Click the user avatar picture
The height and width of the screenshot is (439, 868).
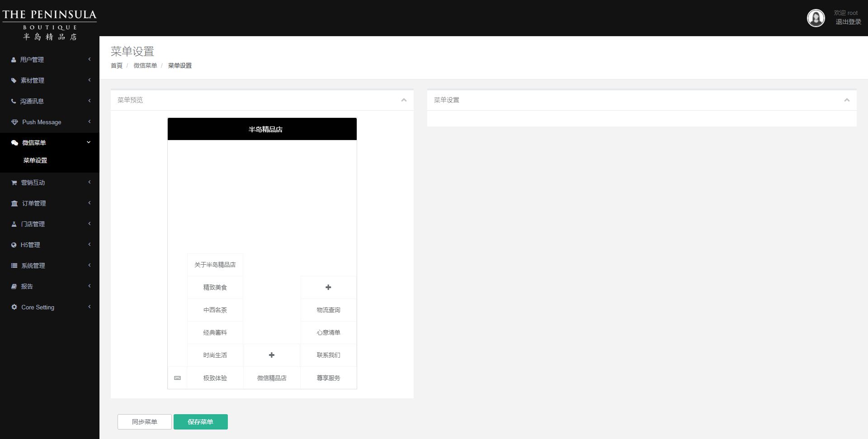tap(816, 18)
